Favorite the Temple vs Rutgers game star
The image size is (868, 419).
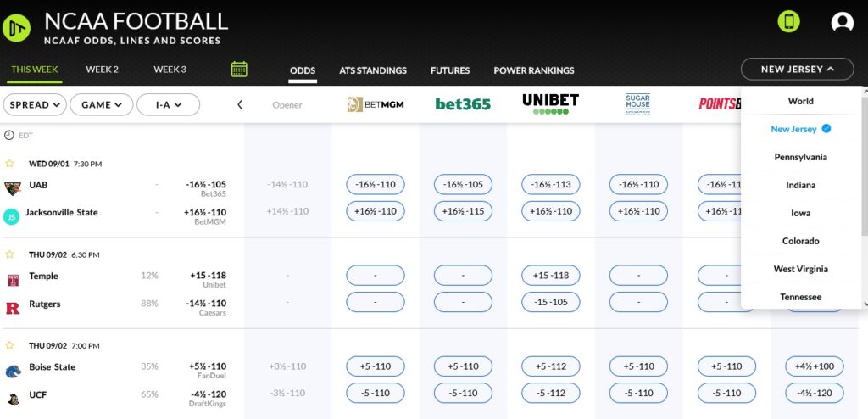tap(9, 254)
